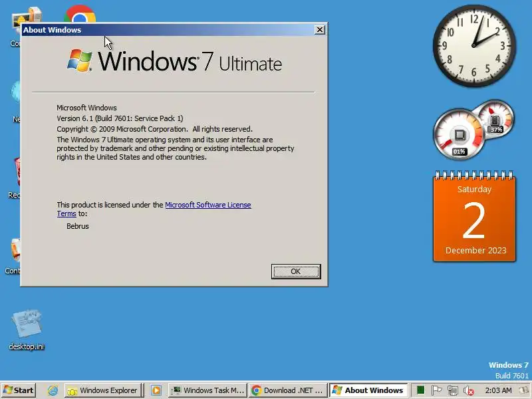The height and width of the screenshot is (399, 532).
Task: Click OK in the About Windows dialog
Action: coord(296,271)
